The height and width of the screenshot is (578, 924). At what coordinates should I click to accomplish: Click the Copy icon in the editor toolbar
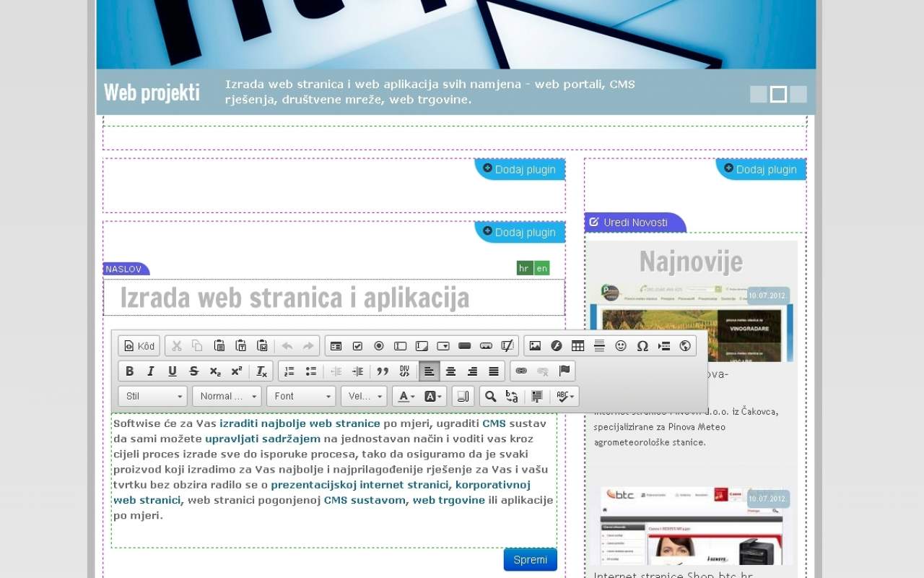[197, 346]
